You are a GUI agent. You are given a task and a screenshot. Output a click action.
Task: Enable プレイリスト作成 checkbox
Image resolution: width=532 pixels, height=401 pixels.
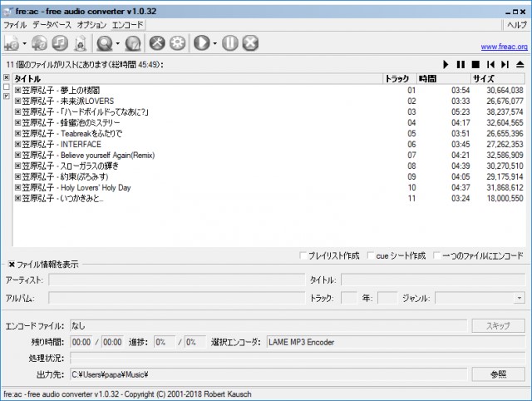click(x=303, y=255)
